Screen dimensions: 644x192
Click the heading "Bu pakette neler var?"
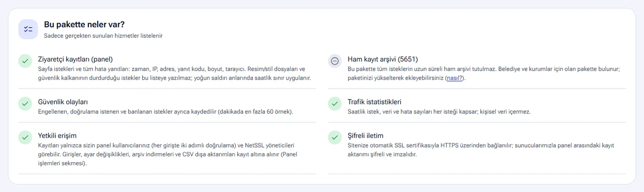tap(84, 24)
